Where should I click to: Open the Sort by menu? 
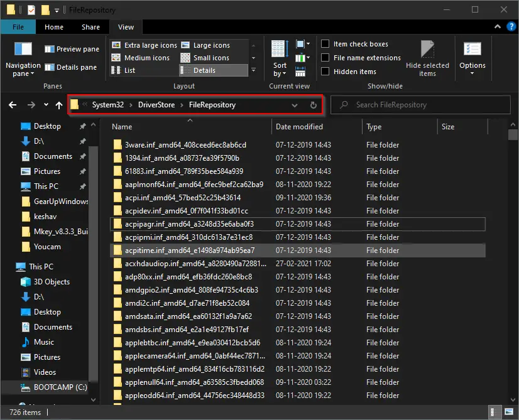coord(280,59)
